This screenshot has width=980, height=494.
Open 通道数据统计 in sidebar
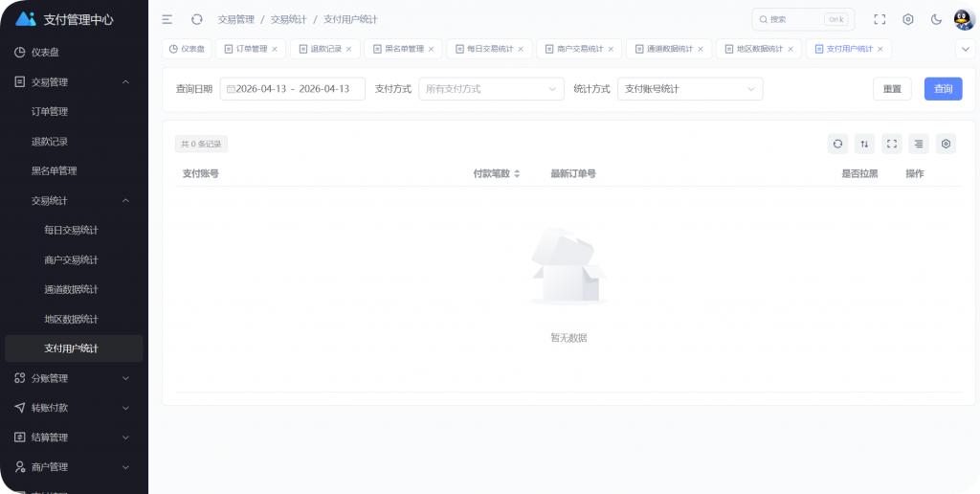pyautogui.click(x=74, y=289)
